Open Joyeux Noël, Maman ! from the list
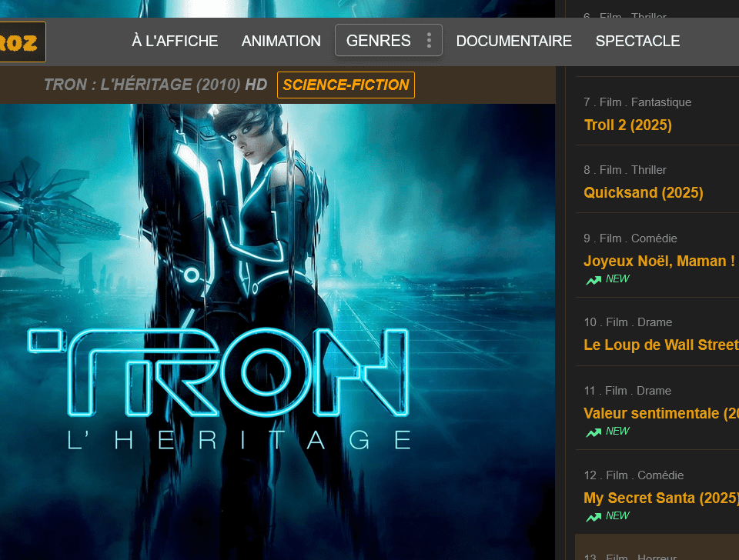This screenshot has width=739, height=560. coord(658,261)
